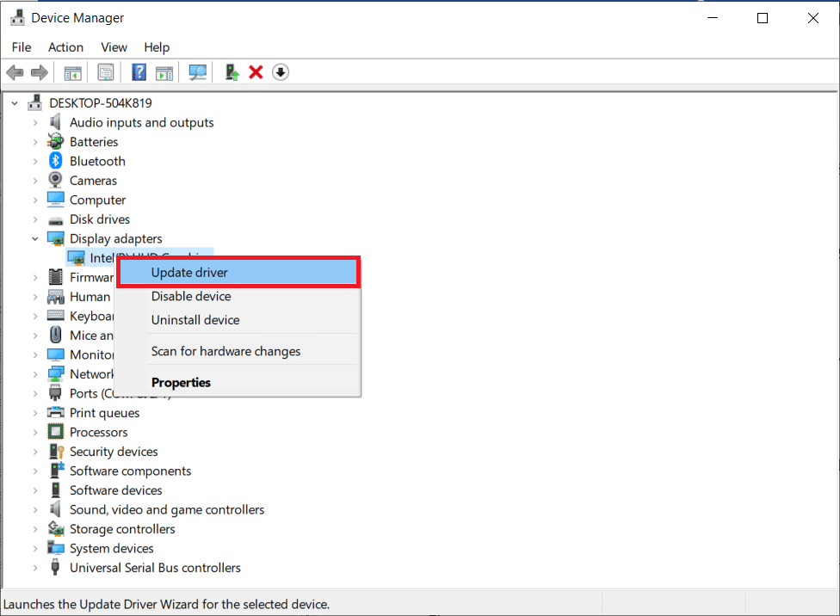The height and width of the screenshot is (616, 840).
Task: Scan for hardware changes using toolbar icon
Action: point(197,72)
